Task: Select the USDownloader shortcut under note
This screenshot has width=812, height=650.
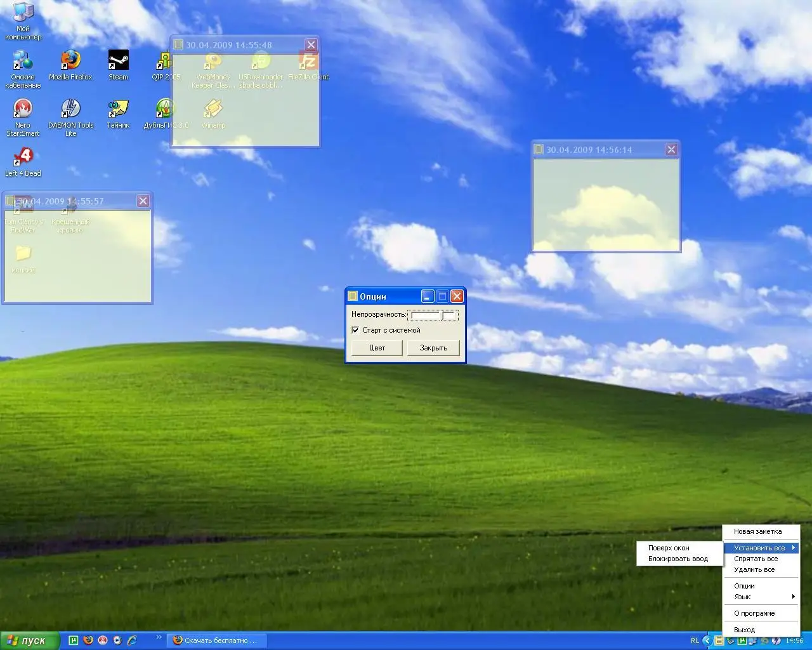Action: tap(261, 69)
